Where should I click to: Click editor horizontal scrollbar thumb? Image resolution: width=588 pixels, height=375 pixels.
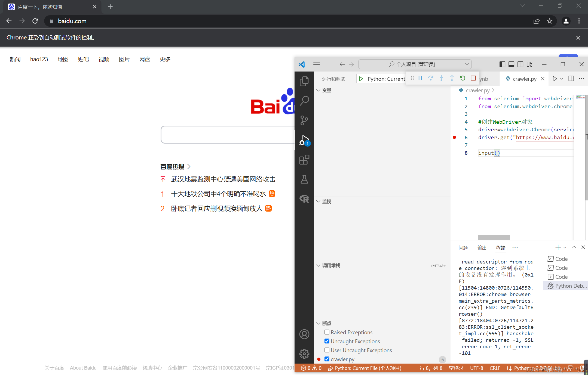coord(494,237)
